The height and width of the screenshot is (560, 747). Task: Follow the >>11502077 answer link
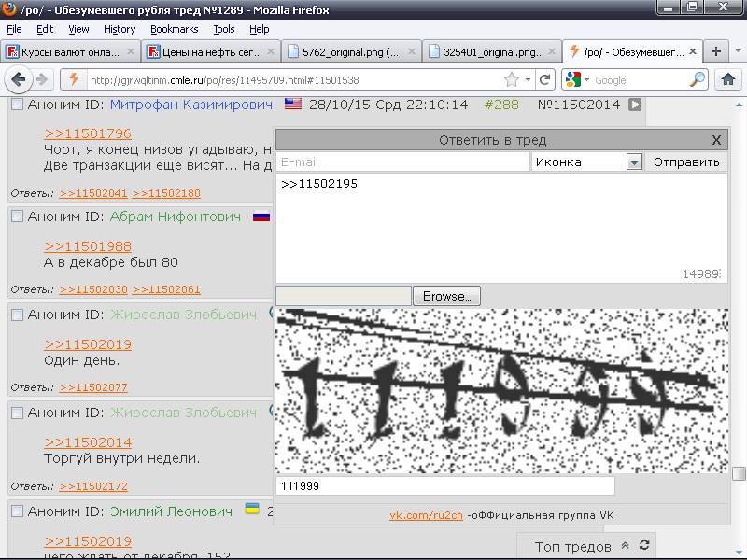(93, 387)
